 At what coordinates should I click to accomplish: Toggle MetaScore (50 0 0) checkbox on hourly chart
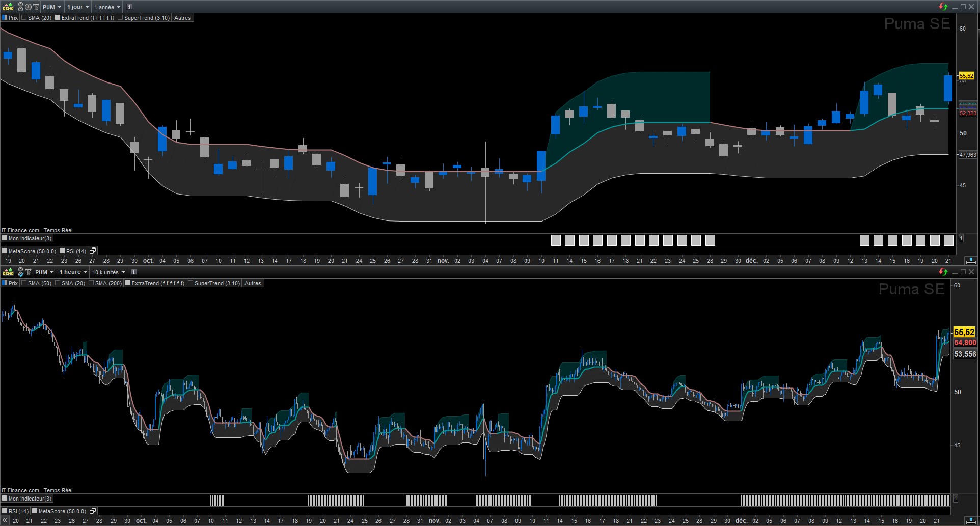pyautogui.click(x=35, y=511)
